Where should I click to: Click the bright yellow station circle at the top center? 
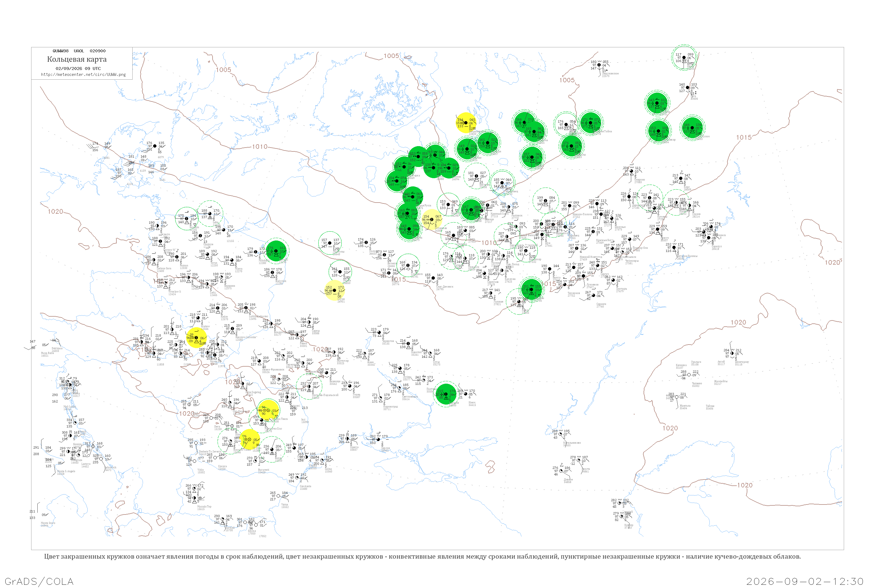click(x=466, y=123)
